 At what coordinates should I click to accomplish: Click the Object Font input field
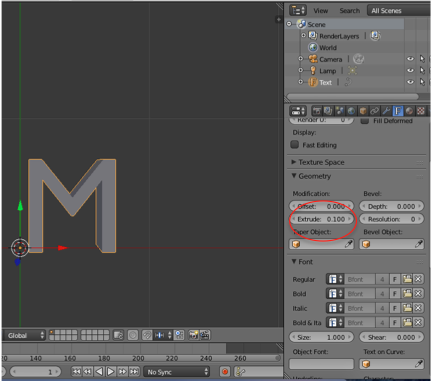[x=321, y=364]
